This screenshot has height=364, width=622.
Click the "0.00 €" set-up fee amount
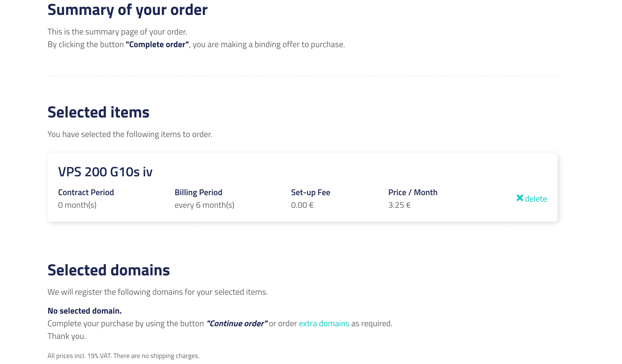pyautogui.click(x=302, y=205)
